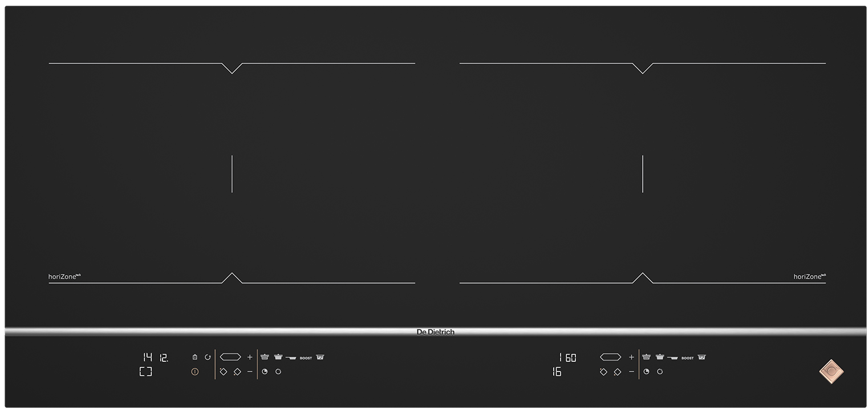Image resolution: width=868 pixels, height=408 pixels.
Task: Click the "12." power display
Action: 164,358
